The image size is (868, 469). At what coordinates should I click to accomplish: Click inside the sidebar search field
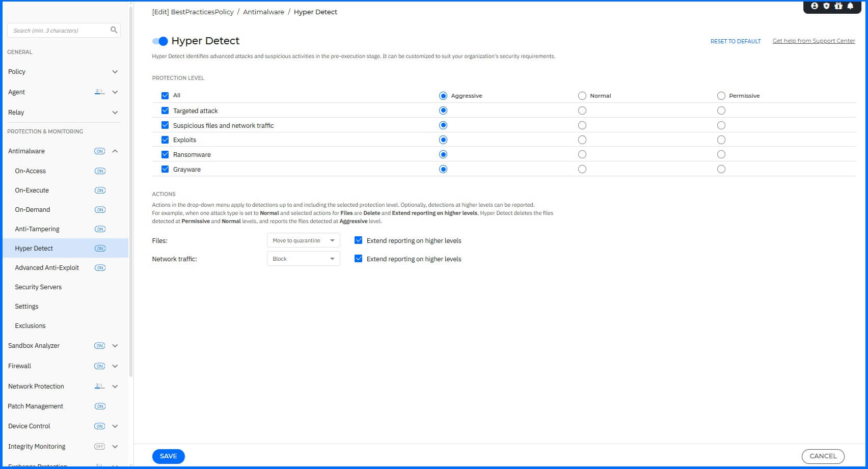56,30
